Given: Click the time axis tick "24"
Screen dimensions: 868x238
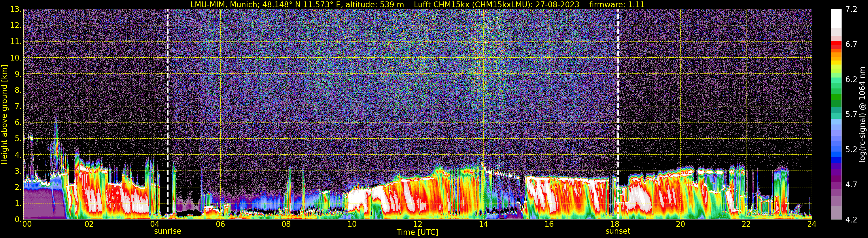Looking at the screenshot, I should pyautogui.click(x=812, y=224).
